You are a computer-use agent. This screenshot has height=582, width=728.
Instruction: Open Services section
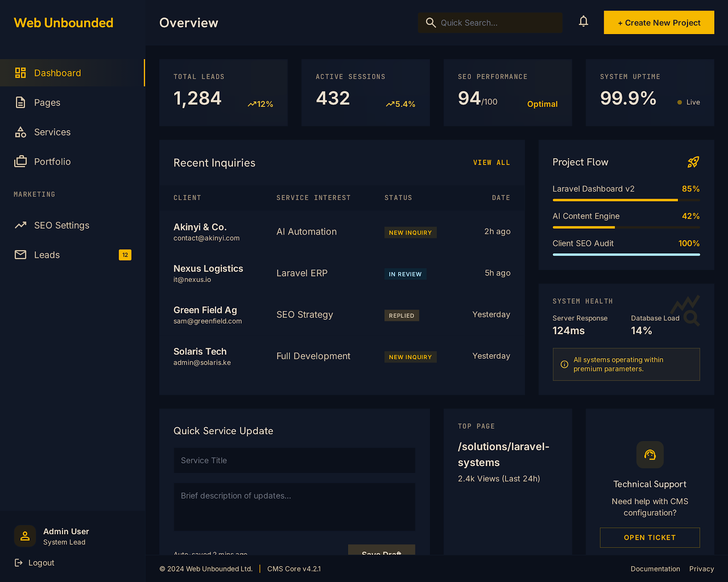click(x=72, y=132)
